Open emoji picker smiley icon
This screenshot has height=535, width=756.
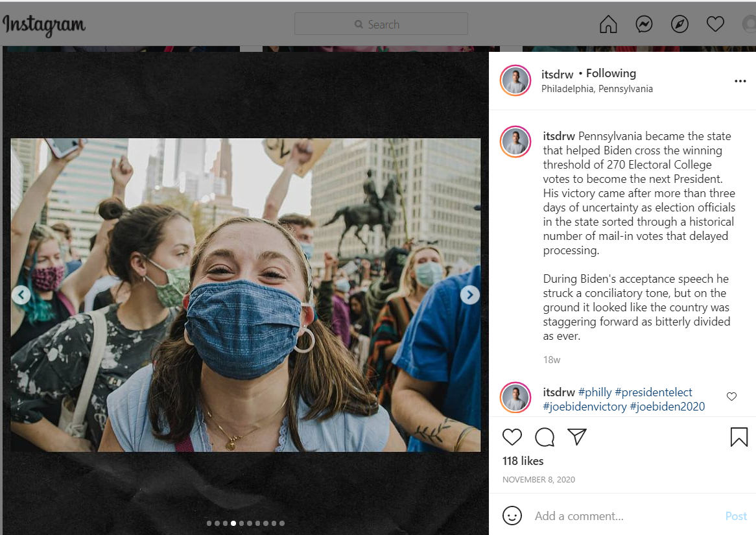[512, 516]
